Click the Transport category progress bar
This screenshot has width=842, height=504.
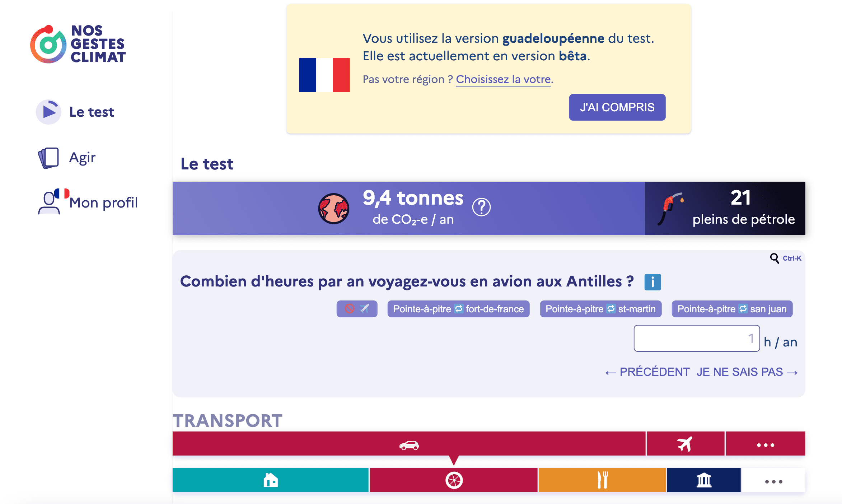[x=409, y=444]
